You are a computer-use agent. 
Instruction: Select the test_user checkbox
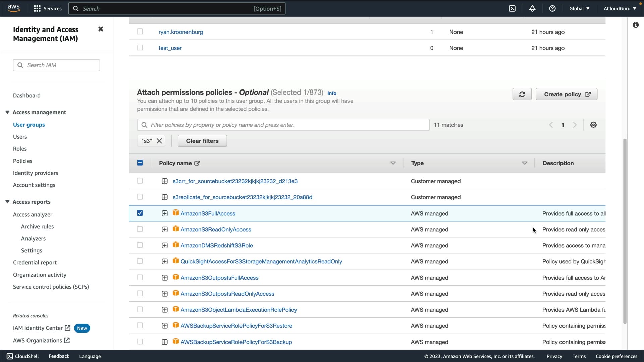tap(140, 48)
